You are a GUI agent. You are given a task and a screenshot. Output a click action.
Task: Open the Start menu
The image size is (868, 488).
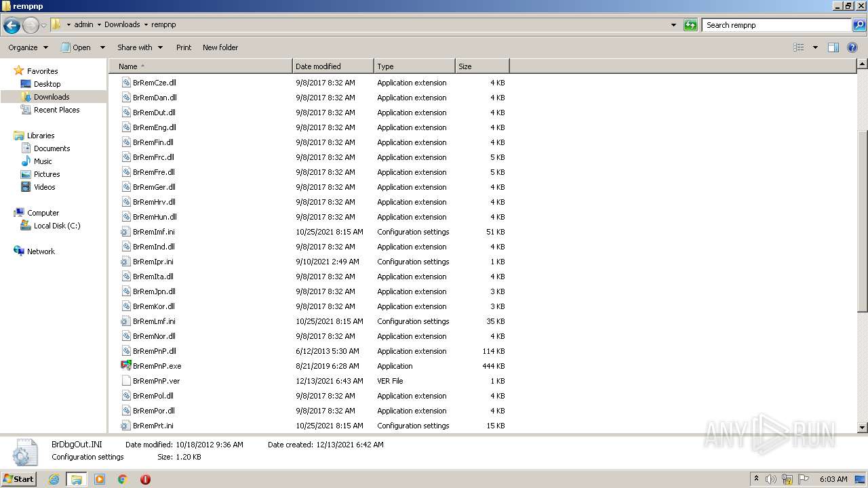[18, 479]
